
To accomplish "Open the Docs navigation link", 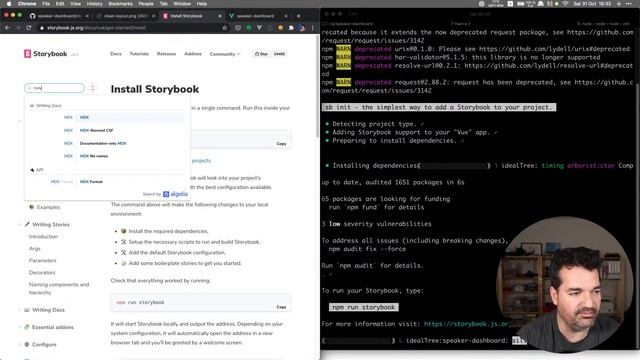I will [116, 54].
